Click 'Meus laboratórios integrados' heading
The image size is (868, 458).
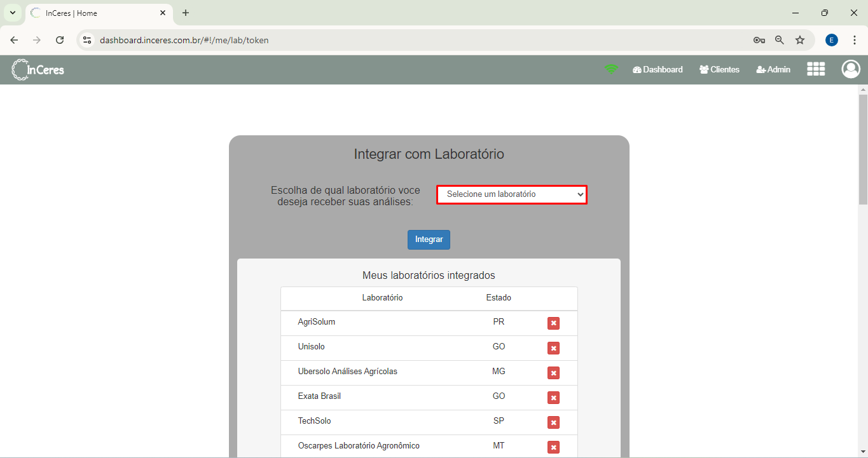click(x=429, y=276)
